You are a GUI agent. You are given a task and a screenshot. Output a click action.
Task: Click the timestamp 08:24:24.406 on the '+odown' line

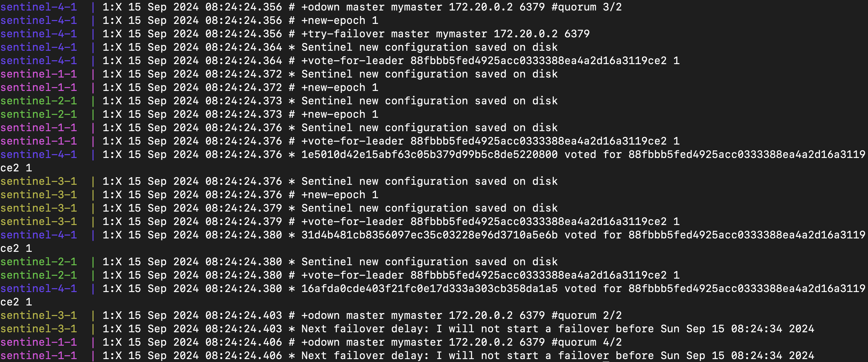(243, 342)
